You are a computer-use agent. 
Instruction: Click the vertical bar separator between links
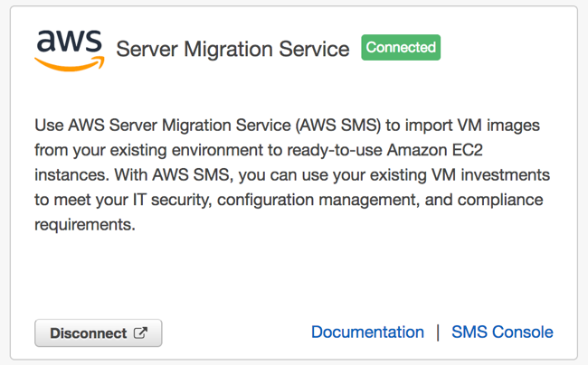pos(438,332)
